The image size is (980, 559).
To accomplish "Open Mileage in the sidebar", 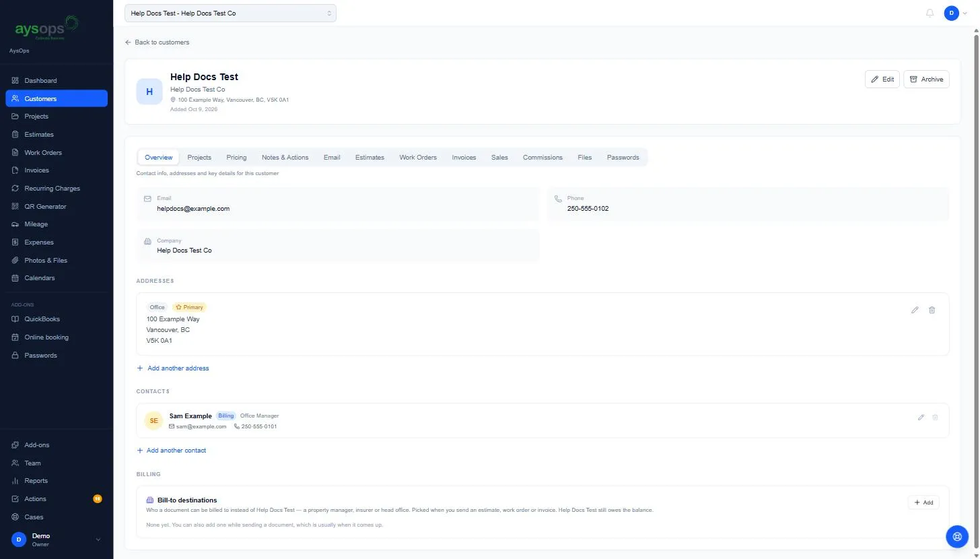I will coord(57,224).
